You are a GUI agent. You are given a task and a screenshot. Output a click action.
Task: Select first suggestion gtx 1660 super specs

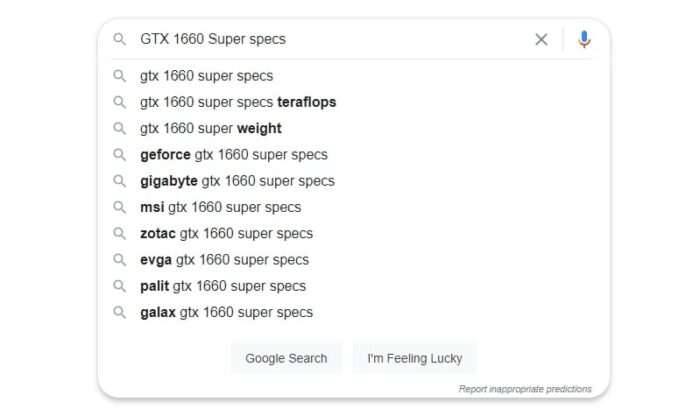[x=353, y=76]
